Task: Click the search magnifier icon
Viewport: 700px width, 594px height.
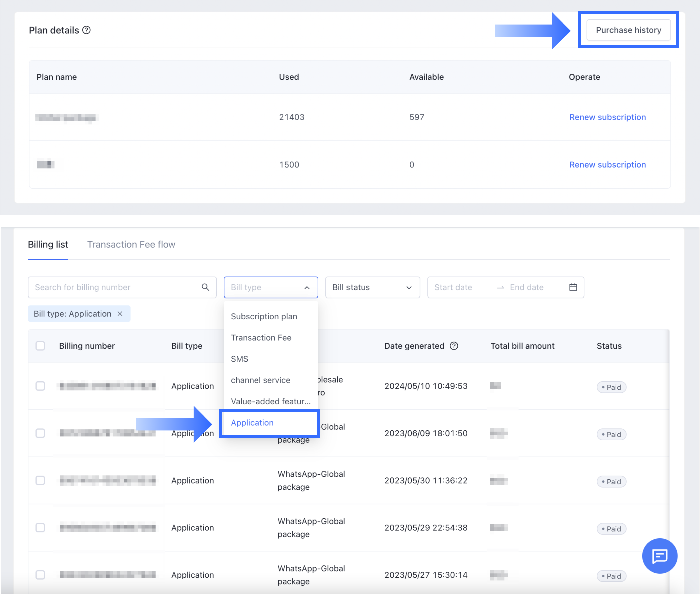Action: 205,287
